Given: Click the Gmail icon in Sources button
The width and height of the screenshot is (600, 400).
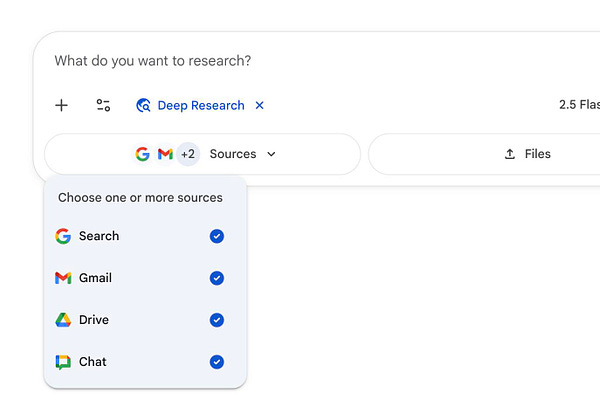Looking at the screenshot, I should point(165,154).
